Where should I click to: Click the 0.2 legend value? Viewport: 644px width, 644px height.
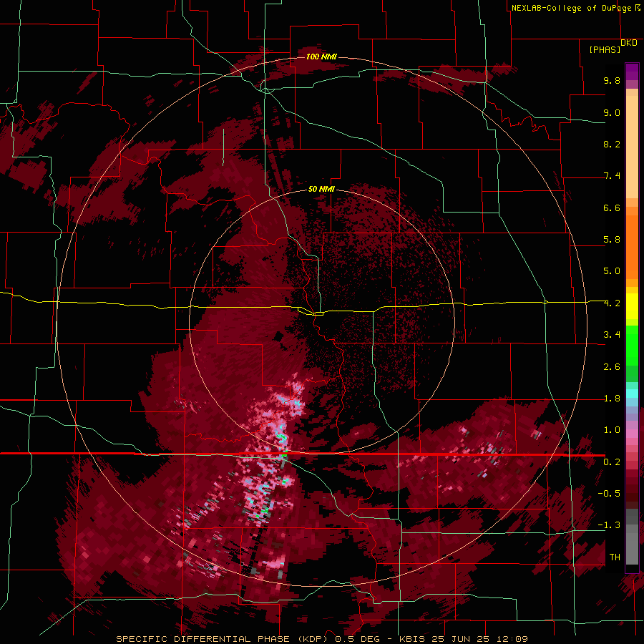coord(612,462)
